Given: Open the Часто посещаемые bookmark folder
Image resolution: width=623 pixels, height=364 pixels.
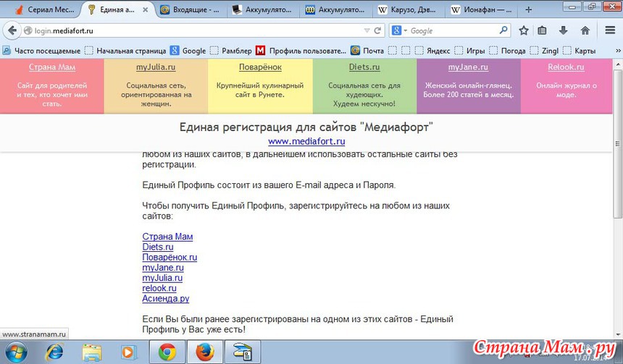Looking at the screenshot, I should pyautogui.click(x=41, y=51).
